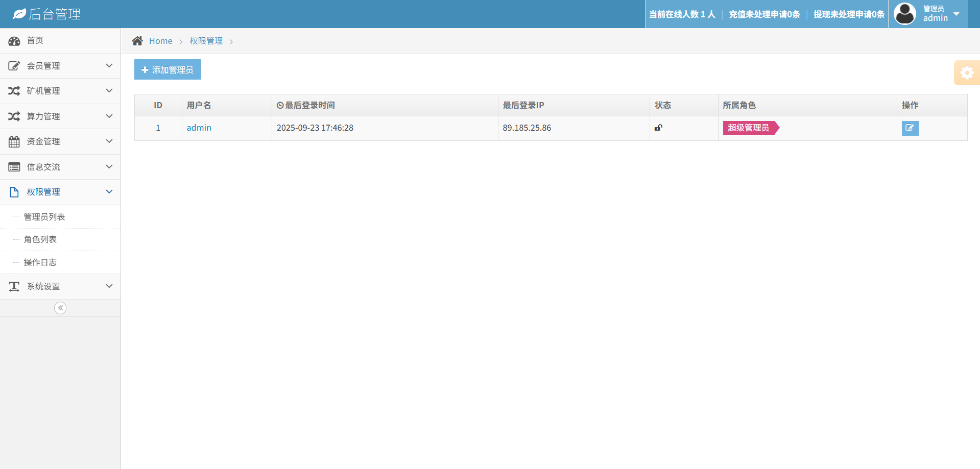Click the 添加管理员 button
980x469 pixels.
tap(168, 70)
